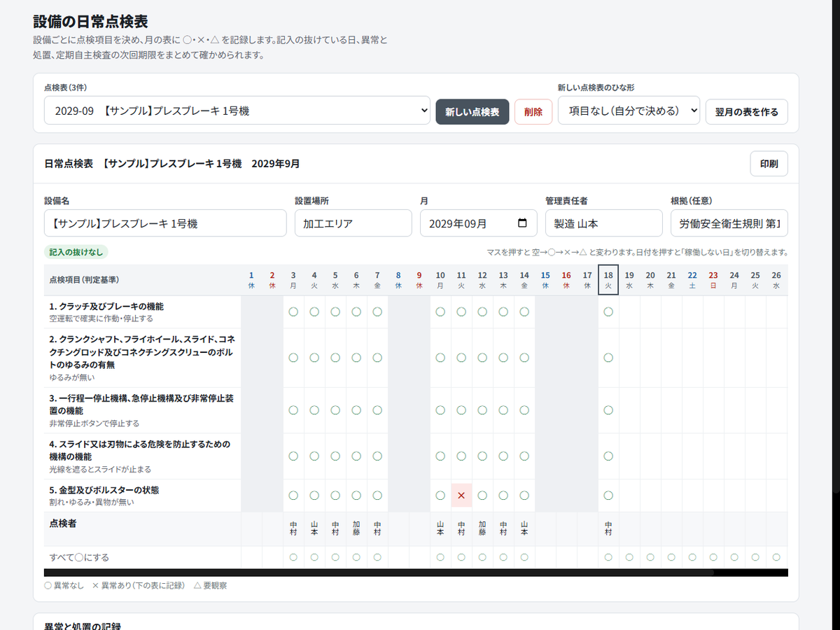840x630 pixels.
Task: Click the 削除 button
Action: click(533, 112)
